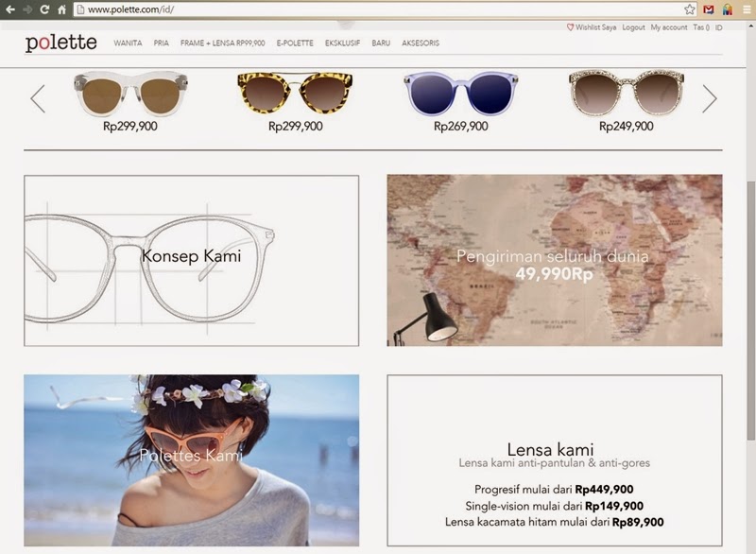Show previous products with left carousel arrow

coord(38,99)
